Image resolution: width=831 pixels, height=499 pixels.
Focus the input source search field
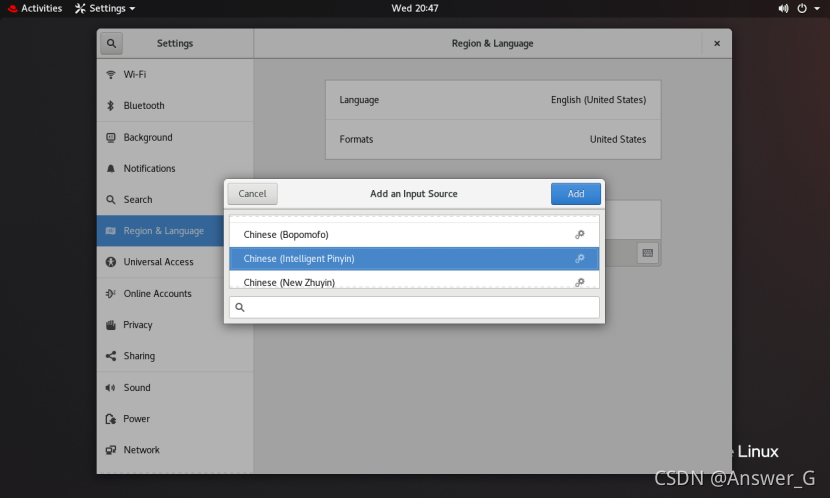click(414, 308)
